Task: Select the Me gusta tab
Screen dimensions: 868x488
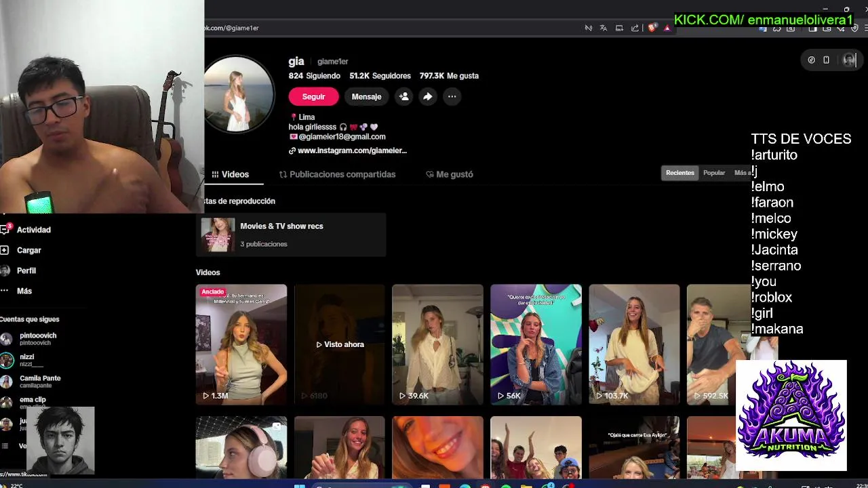Action: 449,174
